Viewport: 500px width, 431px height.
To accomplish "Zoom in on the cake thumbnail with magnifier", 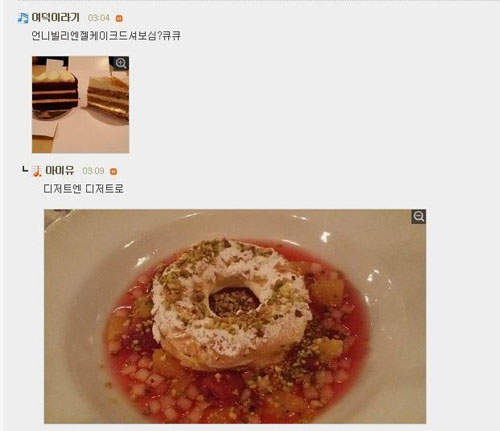I will coord(121,63).
